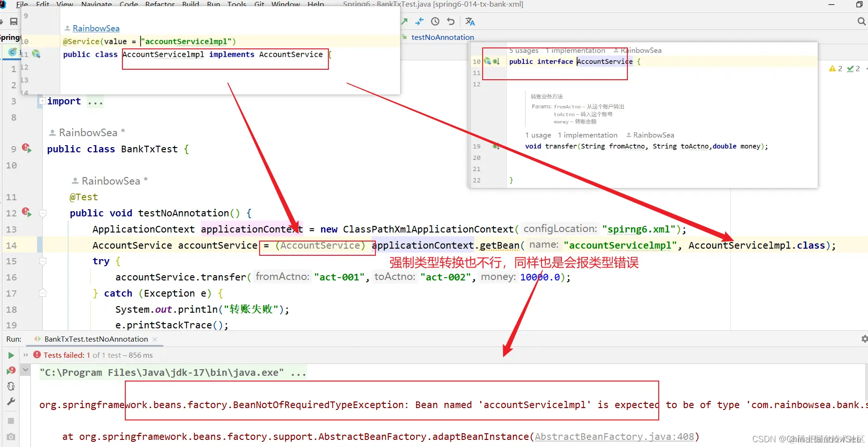
Task: Rerun failed tests in Run panel
Action: pos(11,371)
